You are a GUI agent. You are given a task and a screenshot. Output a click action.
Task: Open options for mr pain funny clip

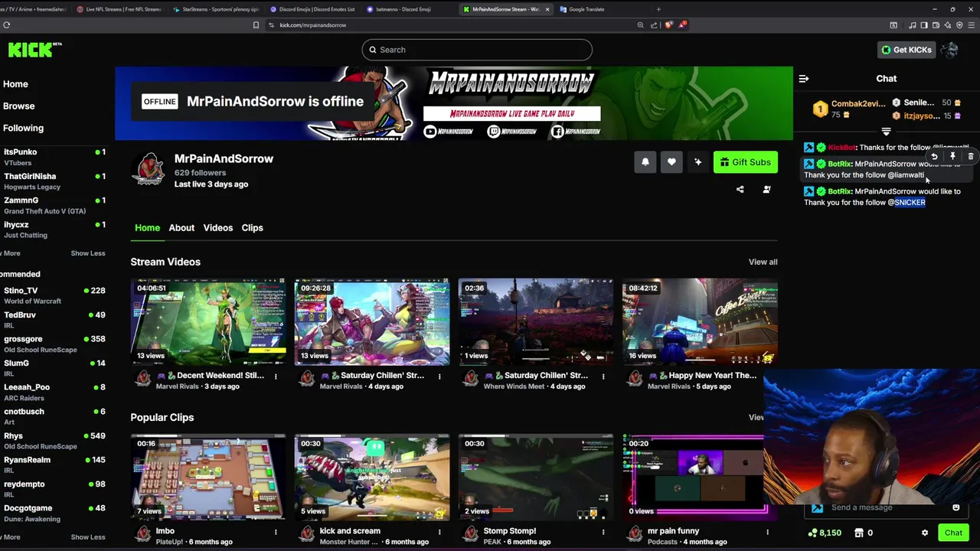click(767, 531)
